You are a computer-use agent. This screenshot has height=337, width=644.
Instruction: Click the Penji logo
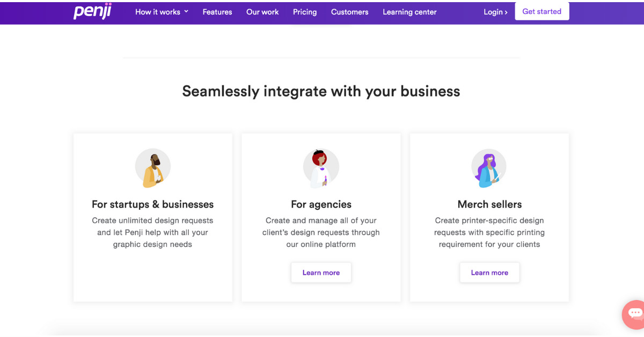92,12
